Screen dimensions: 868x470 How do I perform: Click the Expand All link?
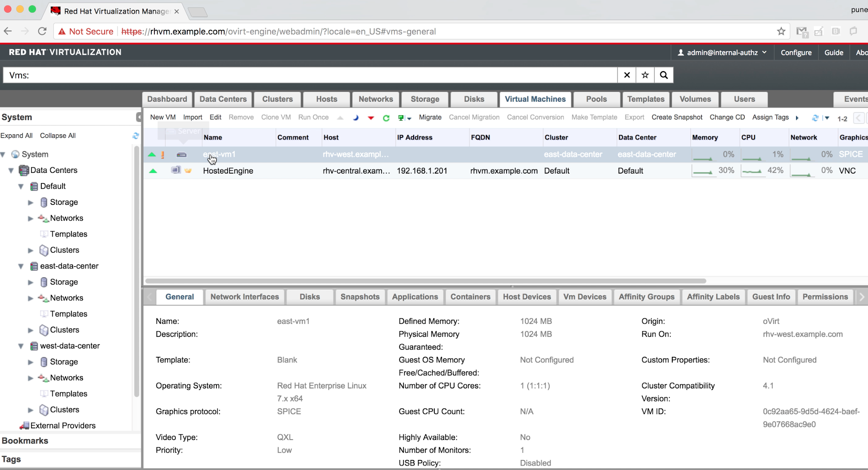click(x=16, y=136)
